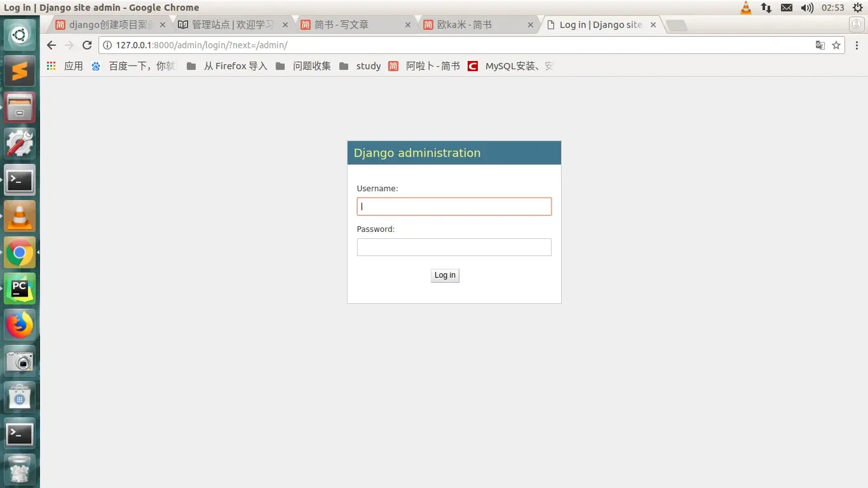Open the Ubuntu Dash search launcher

20,36
